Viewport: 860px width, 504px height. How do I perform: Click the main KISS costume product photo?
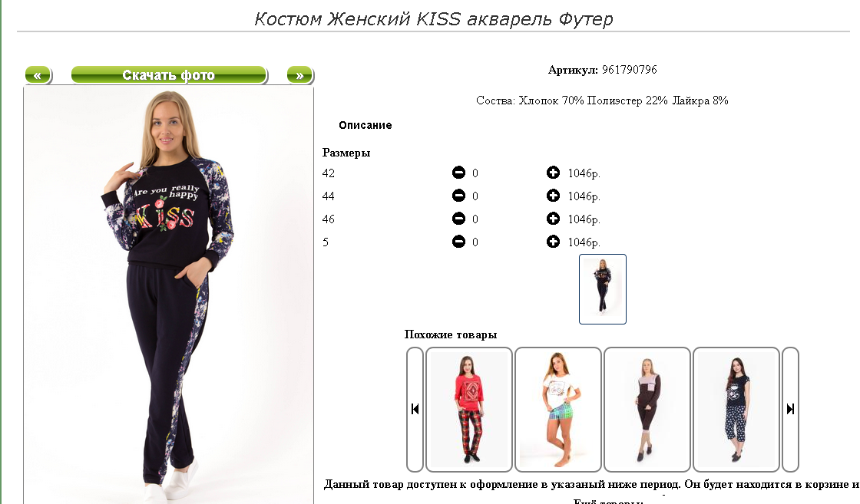168,295
